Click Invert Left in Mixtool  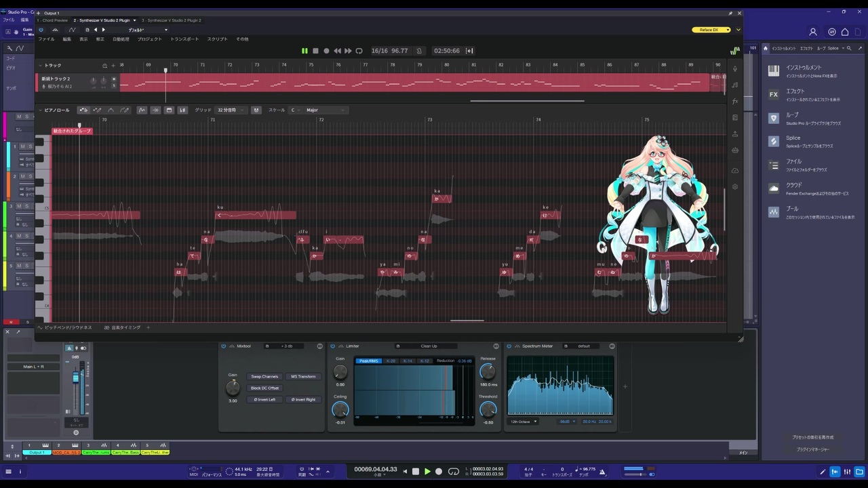[264, 399]
